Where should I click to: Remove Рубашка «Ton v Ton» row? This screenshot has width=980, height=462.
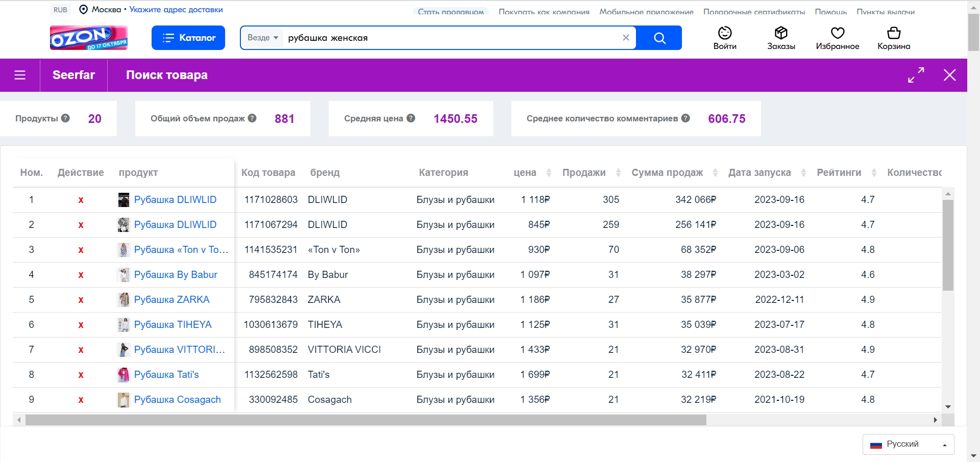[81, 250]
